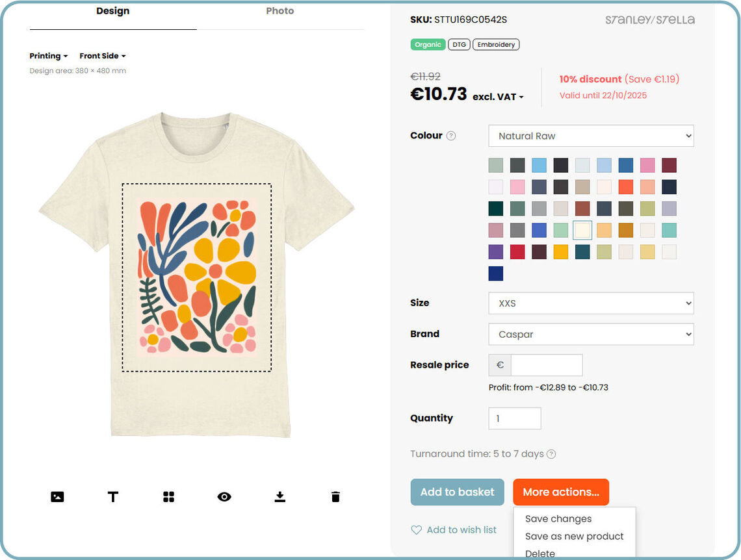
Task: Click the add image icon
Action: [x=57, y=497]
